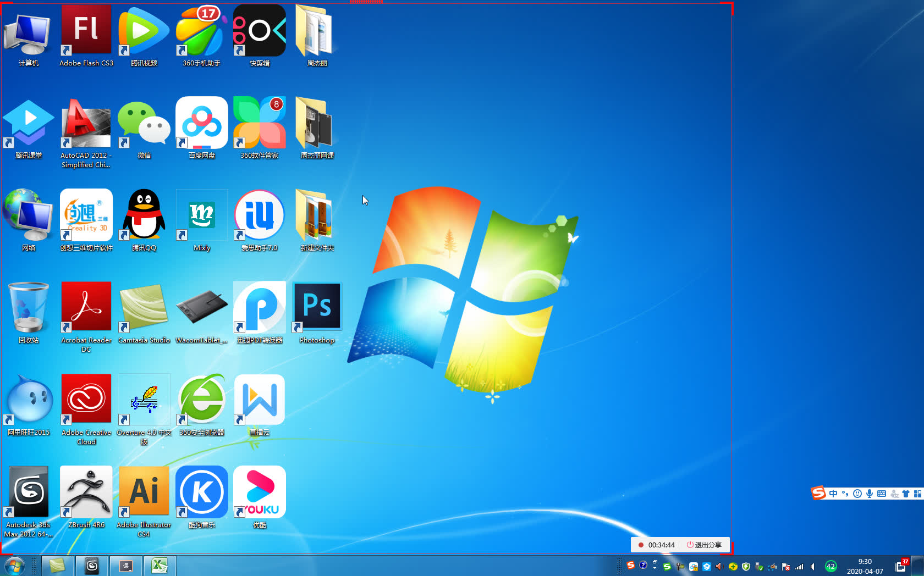
Task: Select the 新建文件夹 folder
Action: coord(317,220)
